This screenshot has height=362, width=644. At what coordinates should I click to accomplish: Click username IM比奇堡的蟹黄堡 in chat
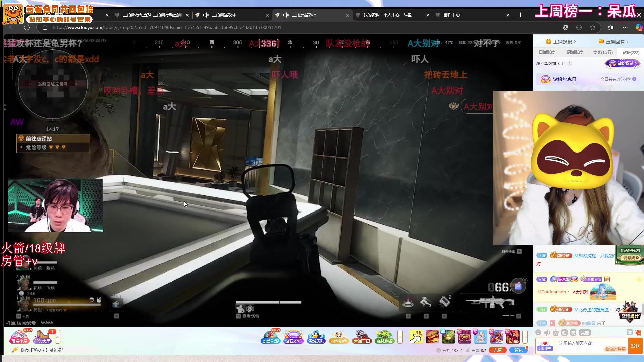591,310
